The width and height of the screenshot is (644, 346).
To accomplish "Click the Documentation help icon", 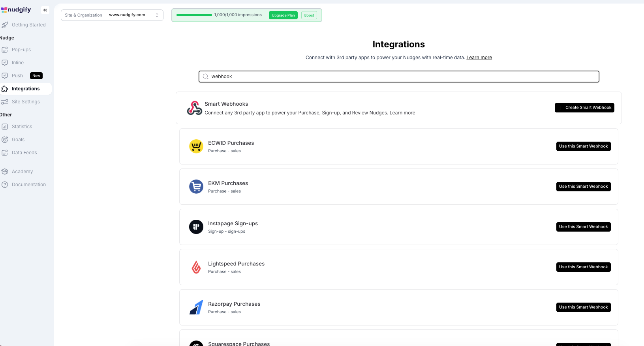I will 5,185.
